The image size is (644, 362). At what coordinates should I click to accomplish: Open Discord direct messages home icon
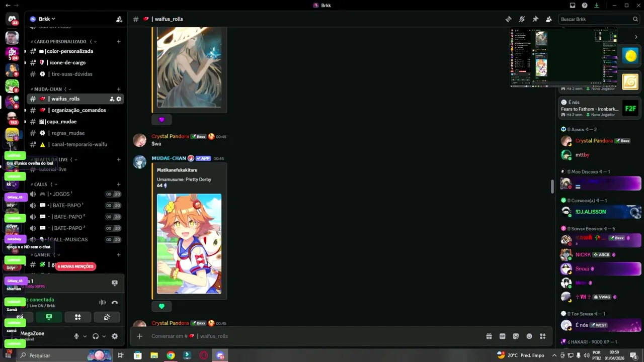click(x=12, y=19)
